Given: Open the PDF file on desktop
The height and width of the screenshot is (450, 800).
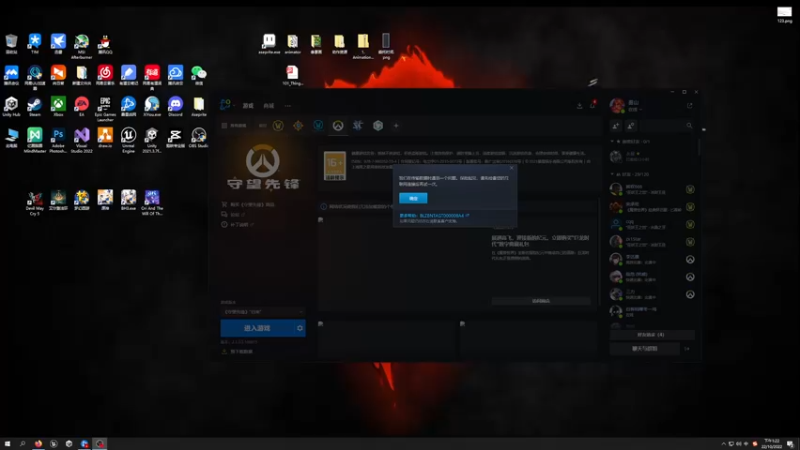Looking at the screenshot, I should pyautogui.click(x=292, y=75).
